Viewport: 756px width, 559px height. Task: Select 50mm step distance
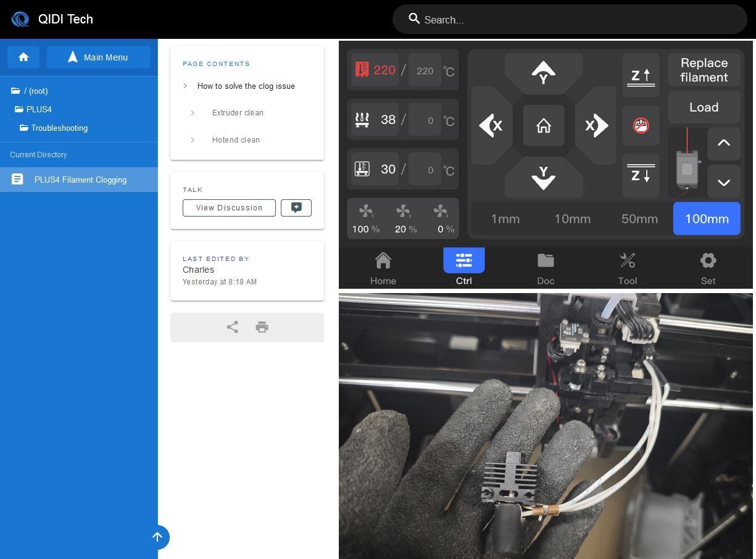click(639, 219)
